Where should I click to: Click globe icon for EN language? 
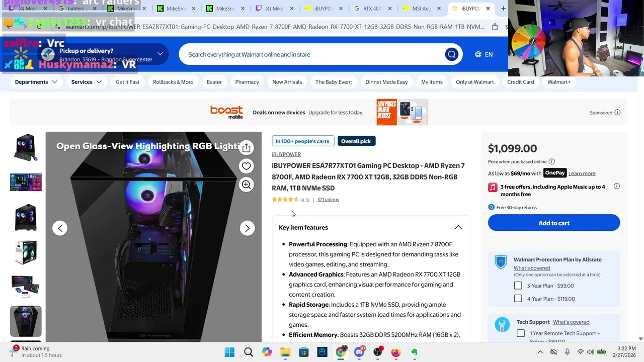tap(478, 54)
